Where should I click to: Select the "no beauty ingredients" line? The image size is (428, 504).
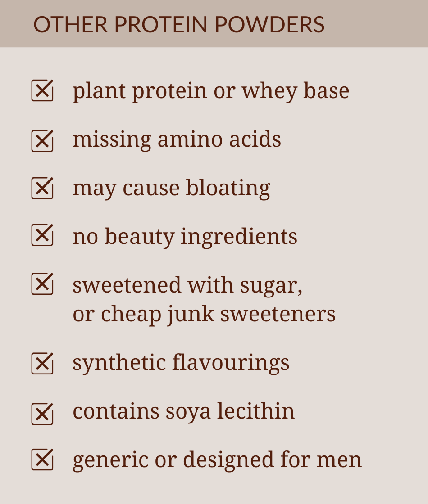[185, 237]
